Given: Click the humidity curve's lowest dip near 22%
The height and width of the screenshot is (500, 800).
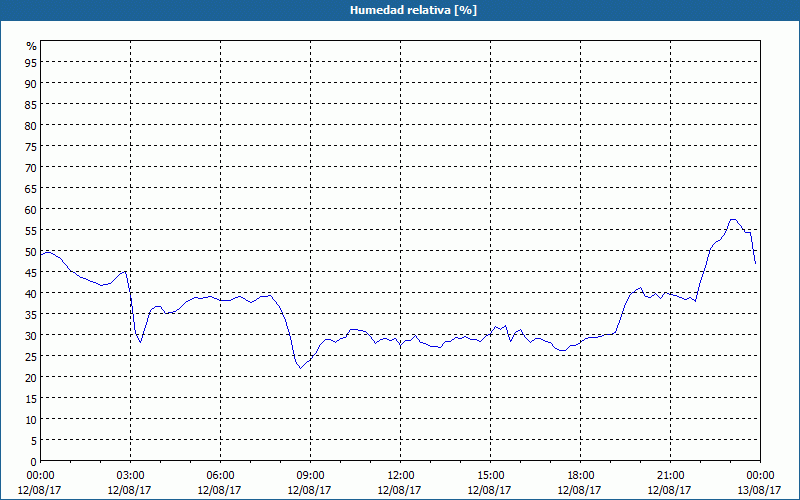Looking at the screenshot, I should pyautogui.click(x=301, y=368).
